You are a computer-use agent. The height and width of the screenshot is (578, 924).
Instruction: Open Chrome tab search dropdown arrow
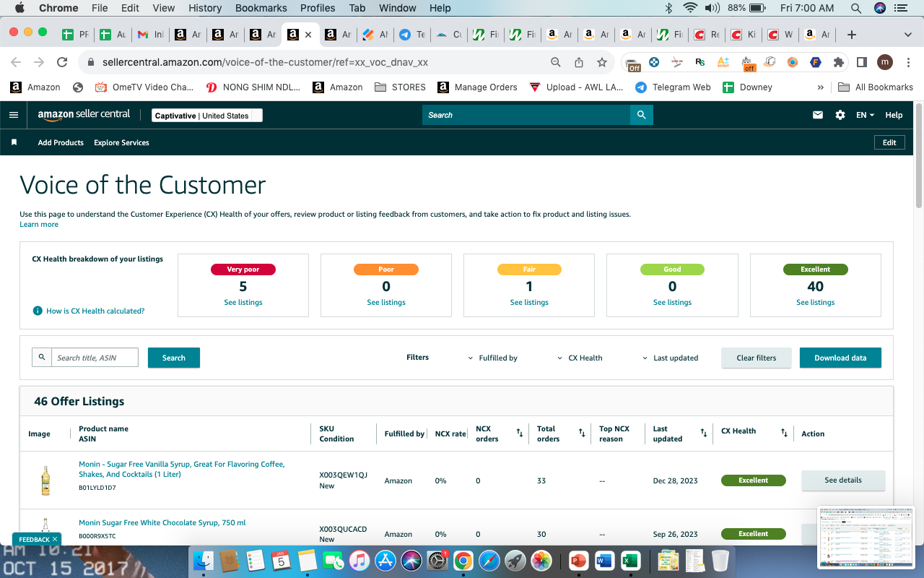click(907, 35)
